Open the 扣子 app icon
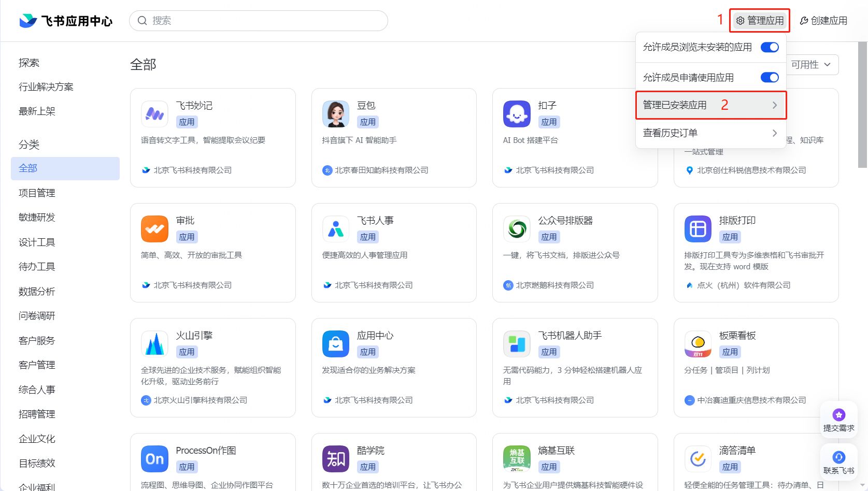868x491 pixels. click(517, 114)
